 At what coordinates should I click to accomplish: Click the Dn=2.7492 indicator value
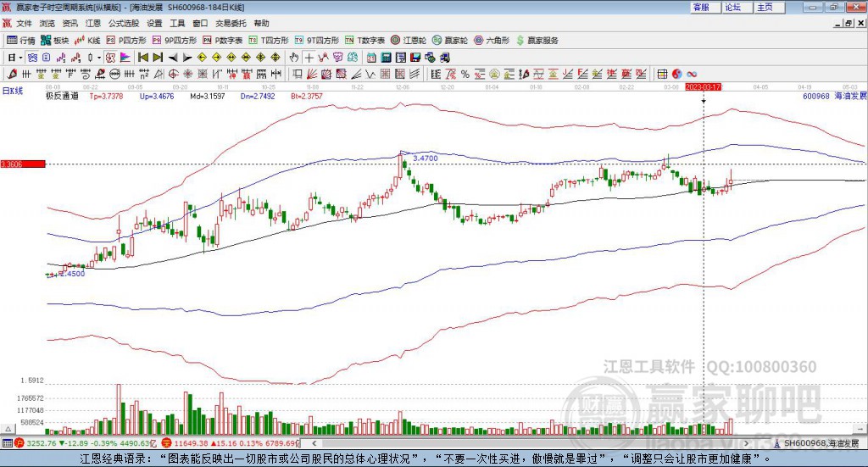point(258,96)
